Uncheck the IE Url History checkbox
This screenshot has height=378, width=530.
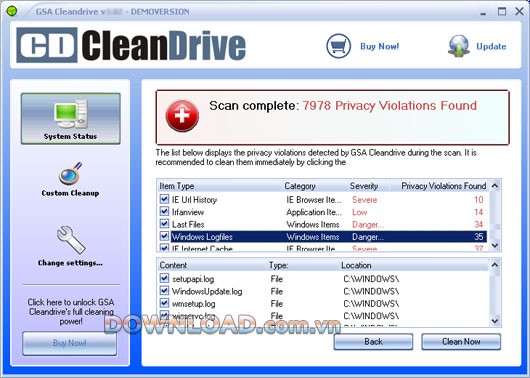coord(164,199)
